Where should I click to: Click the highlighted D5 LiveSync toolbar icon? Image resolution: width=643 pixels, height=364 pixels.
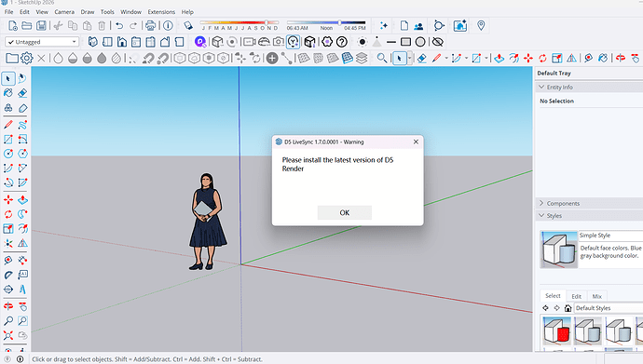pyautogui.click(x=293, y=42)
